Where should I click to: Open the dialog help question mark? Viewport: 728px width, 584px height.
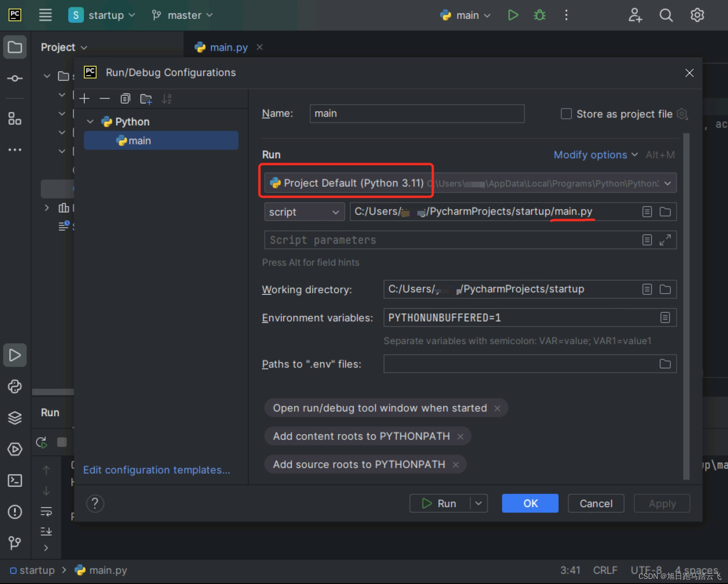coord(95,504)
